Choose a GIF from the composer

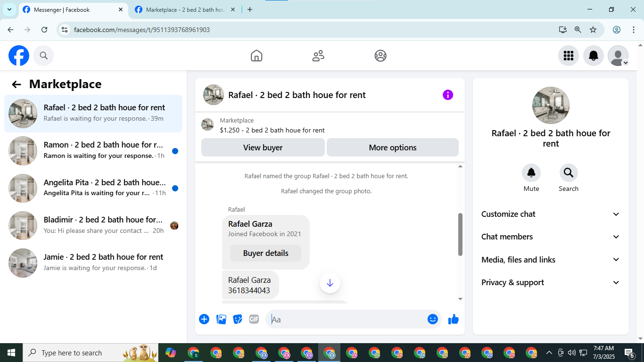click(x=254, y=320)
